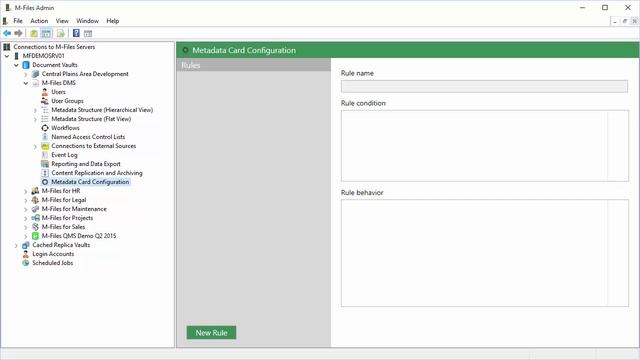Image resolution: width=640 pixels, height=360 pixels.
Task: Expand Metadata Structure (Flat View)
Action: tap(36, 119)
